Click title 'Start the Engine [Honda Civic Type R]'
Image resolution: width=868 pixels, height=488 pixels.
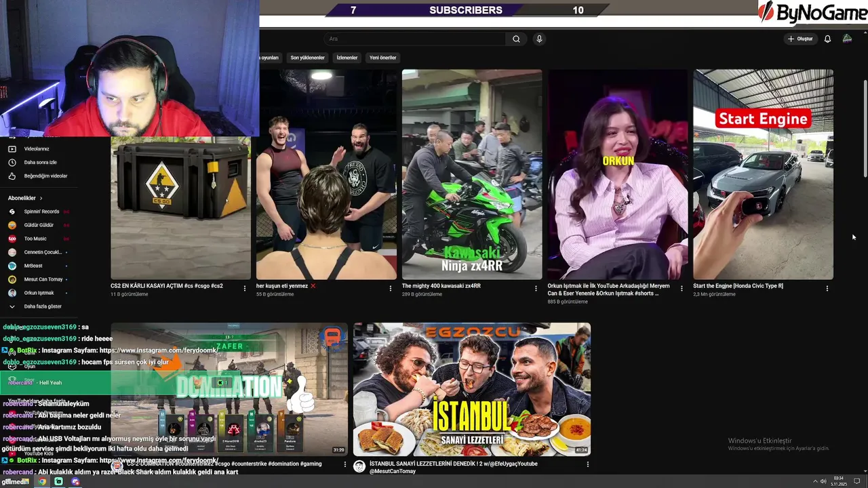[x=738, y=286]
